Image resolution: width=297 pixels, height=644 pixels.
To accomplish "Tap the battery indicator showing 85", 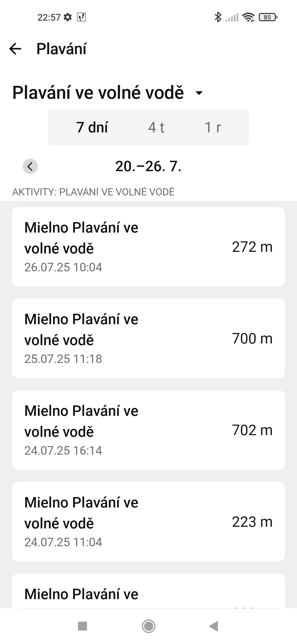I will point(268,17).
